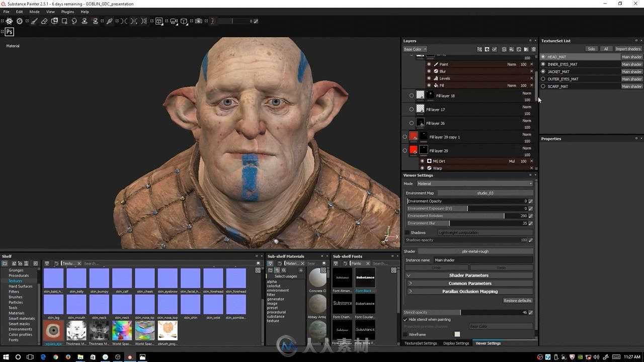This screenshot has width=644, height=362.
Task: Expand Shader Parameters section
Action: click(469, 276)
